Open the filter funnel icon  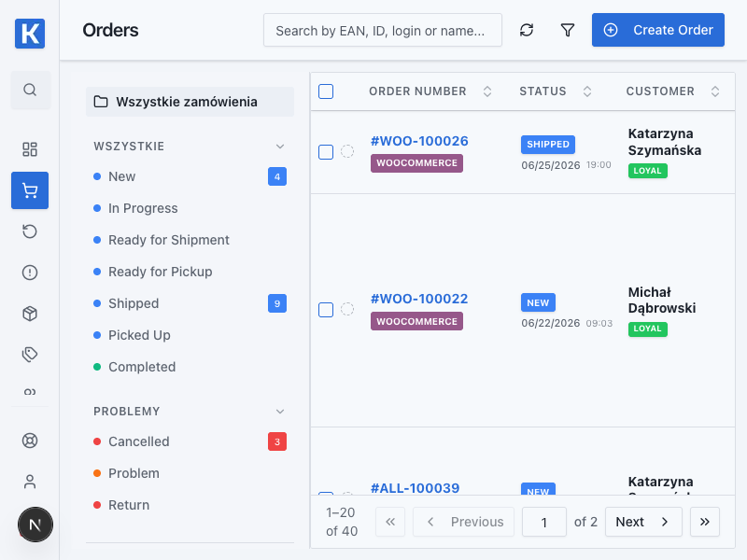pyautogui.click(x=568, y=30)
